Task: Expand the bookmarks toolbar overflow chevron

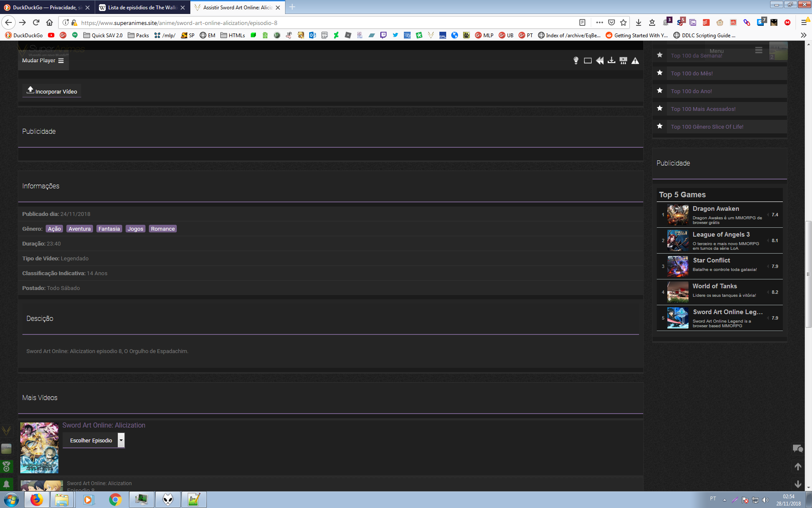Action: click(803, 35)
